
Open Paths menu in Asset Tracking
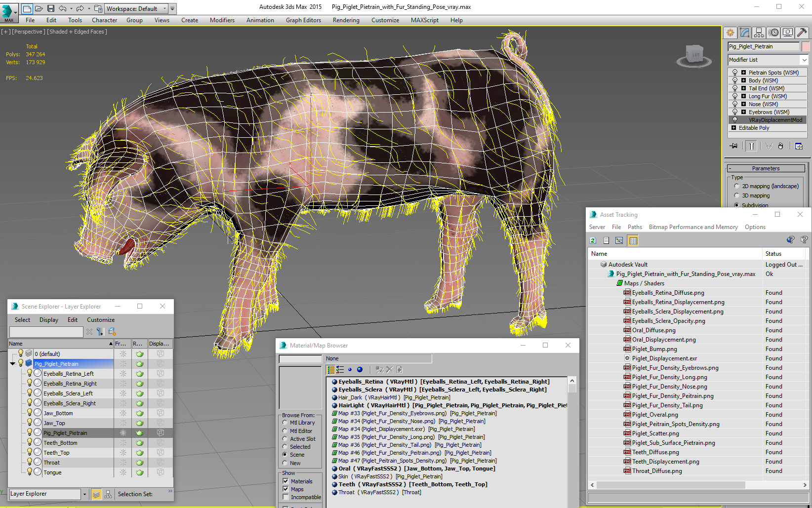[635, 227]
